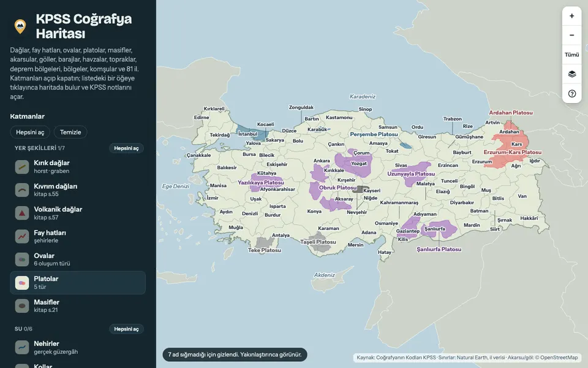588x368 pixels.
Task: Toggle the Volkanik dağlar layer
Action: (x=78, y=213)
